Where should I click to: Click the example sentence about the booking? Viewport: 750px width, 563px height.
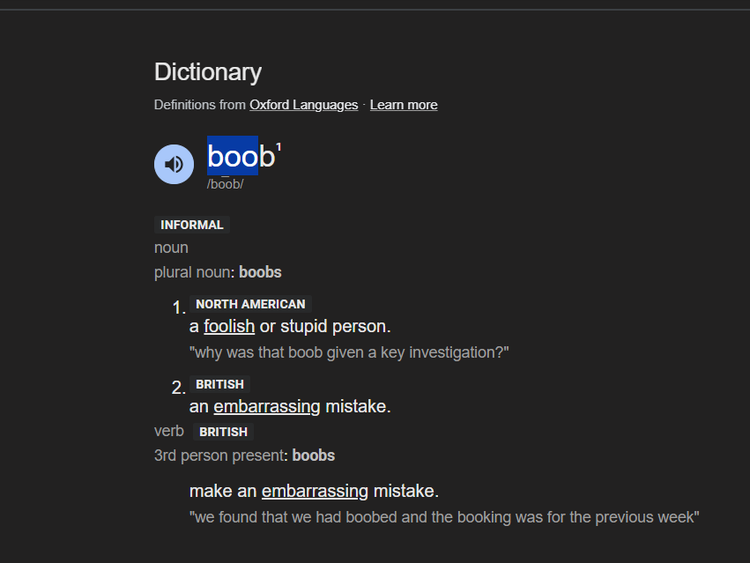coord(444,517)
